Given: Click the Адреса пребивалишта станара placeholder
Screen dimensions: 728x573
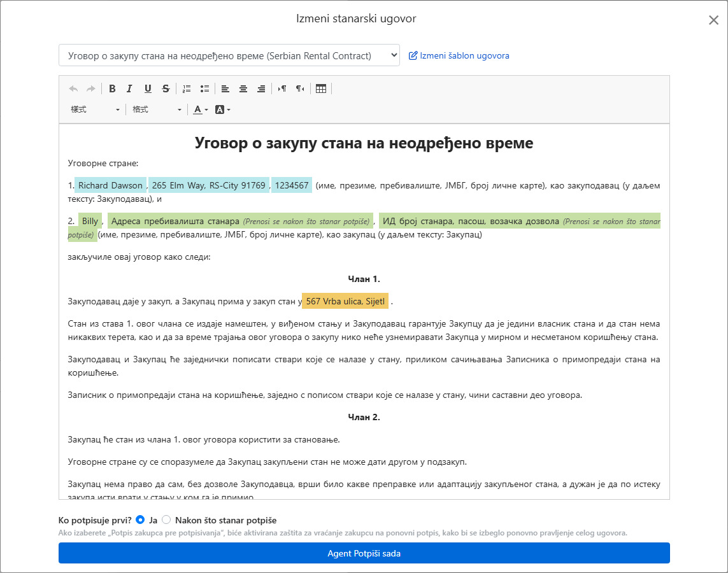Looking at the screenshot, I should pyautogui.click(x=241, y=222).
